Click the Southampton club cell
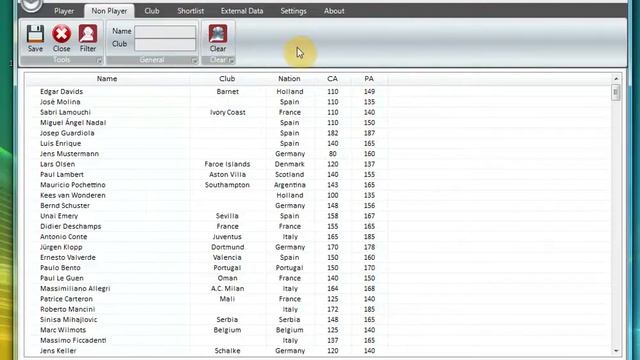 tap(227, 185)
